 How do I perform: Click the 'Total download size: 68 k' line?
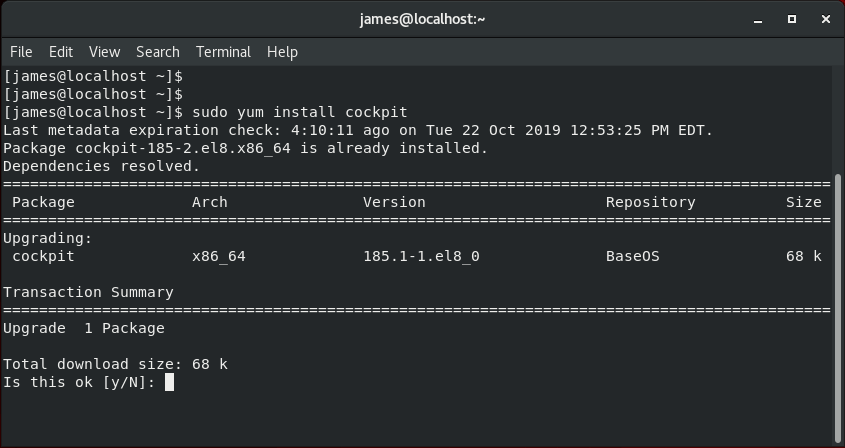[x=115, y=364]
